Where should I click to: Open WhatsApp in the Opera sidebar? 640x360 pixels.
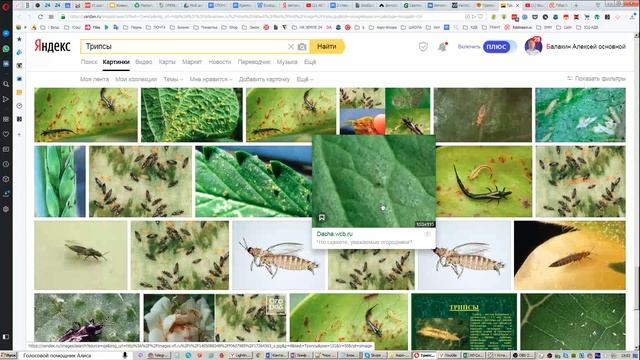point(6,49)
